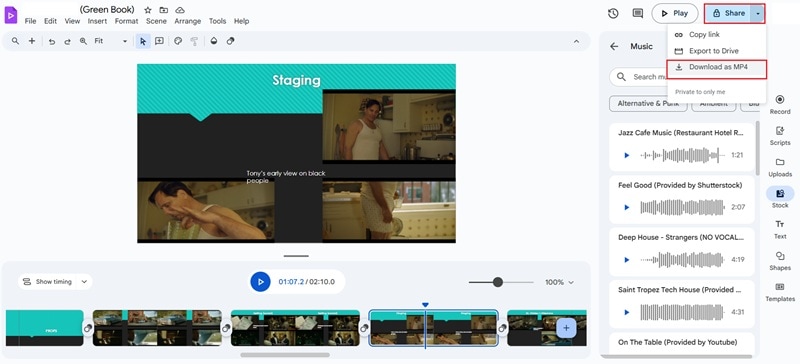Open the 100% timeline zoom dropdown
This screenshot has height=364, width=800.
click(x=560, y=282)
